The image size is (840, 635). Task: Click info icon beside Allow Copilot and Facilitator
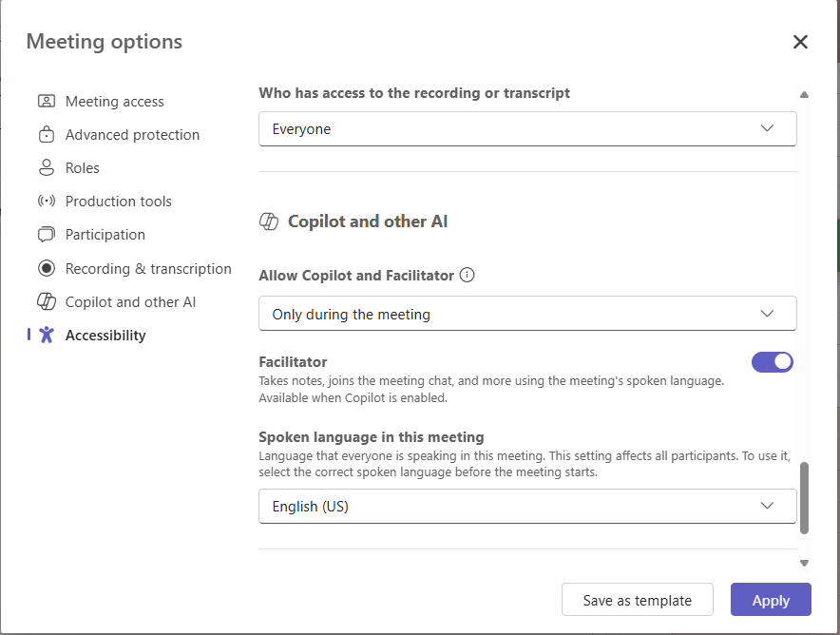pos(467,276)
